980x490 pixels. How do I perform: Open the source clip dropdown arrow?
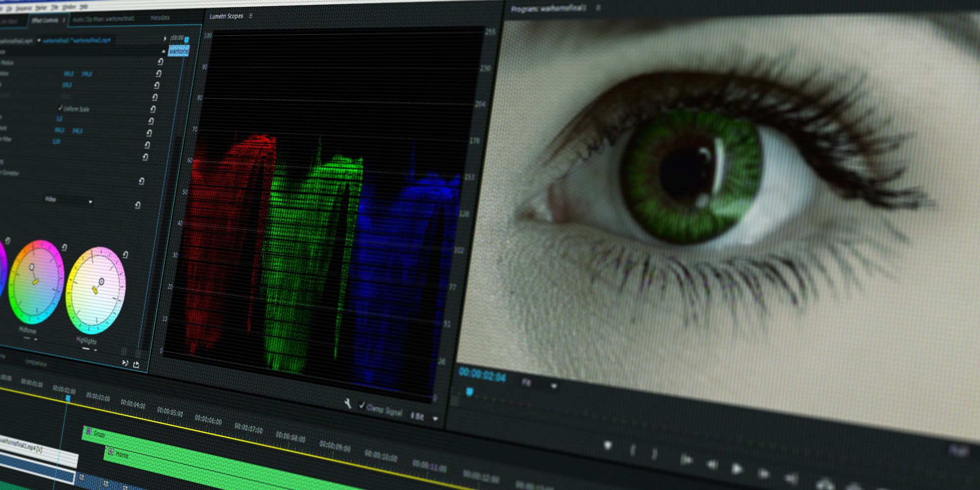39,40
